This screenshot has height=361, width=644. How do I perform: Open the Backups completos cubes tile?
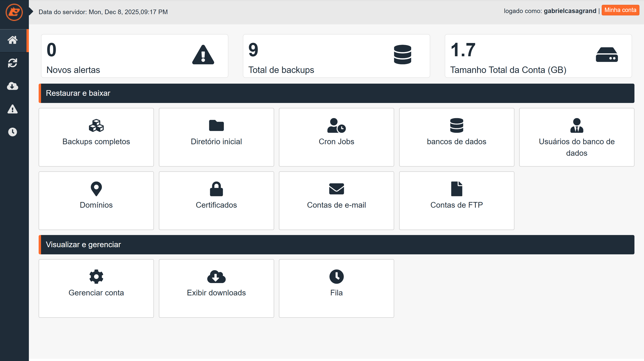(x=96, y=137)
